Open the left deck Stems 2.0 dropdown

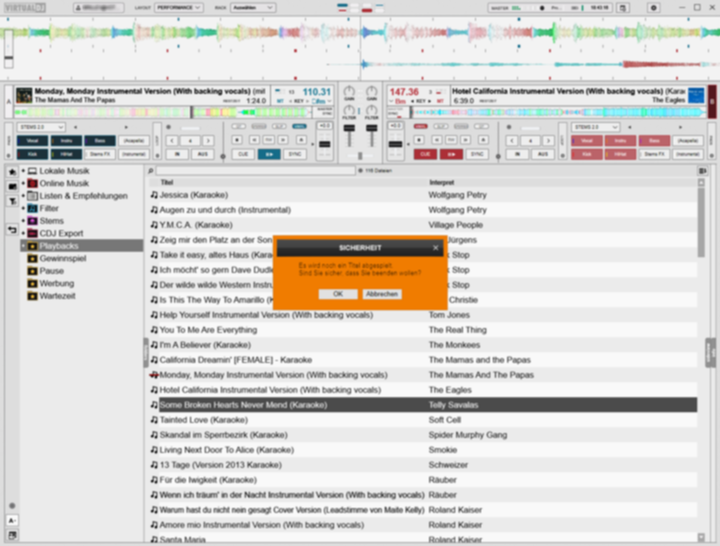click(x=41, y=127)
